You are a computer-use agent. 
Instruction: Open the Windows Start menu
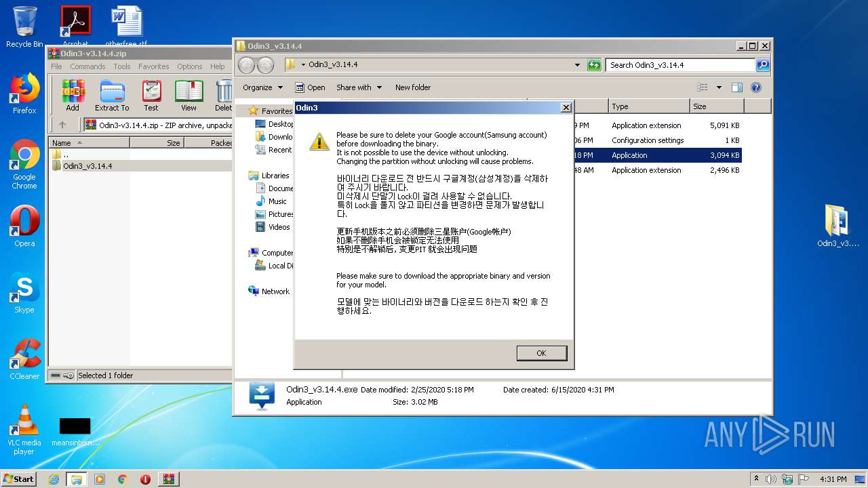(19, 479)
